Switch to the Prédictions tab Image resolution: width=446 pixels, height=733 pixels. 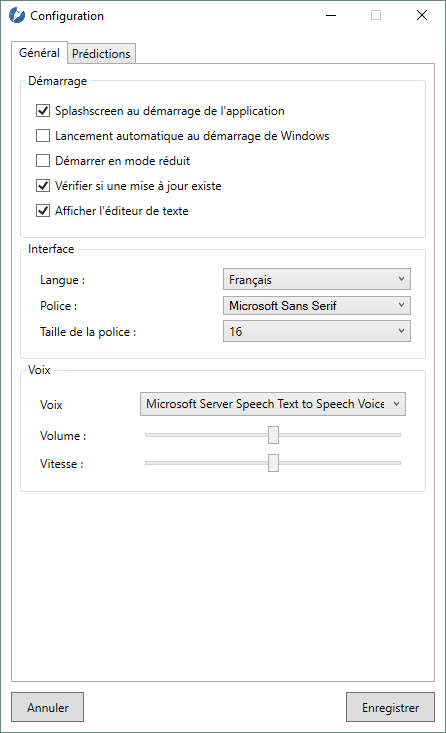point(101,54)
